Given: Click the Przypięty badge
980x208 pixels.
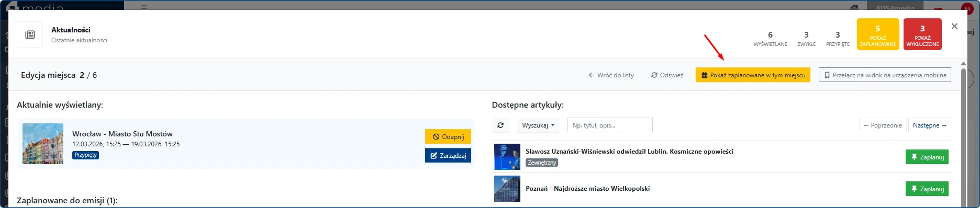Looking at the screenshot, I should pyautogui.click(x=86, y=155).
